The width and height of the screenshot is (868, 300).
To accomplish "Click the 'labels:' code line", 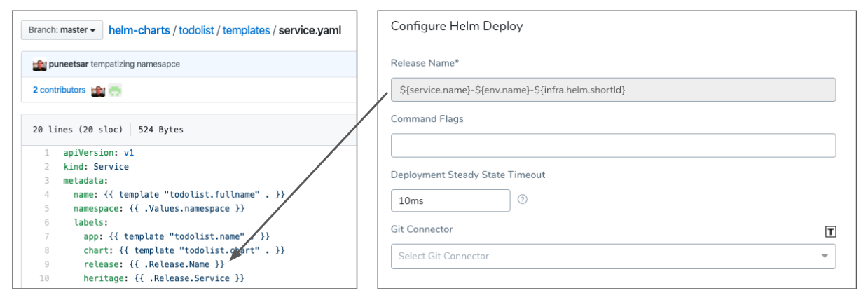I will click(90, 222).
